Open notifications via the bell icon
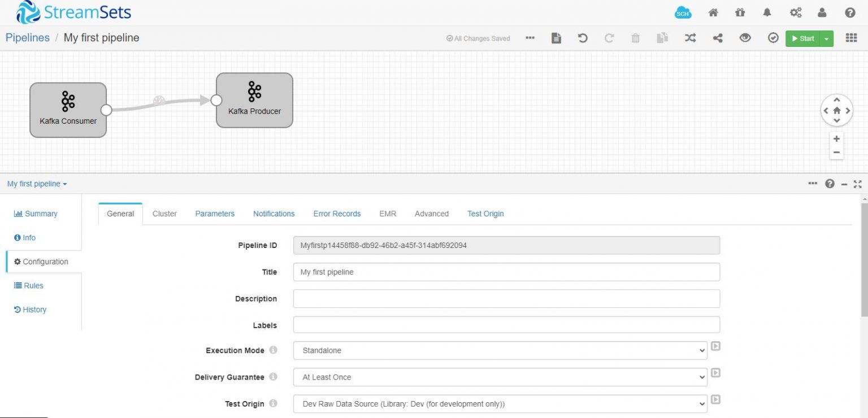Screen dimensions: 868x418 click(x=768, y=12)
